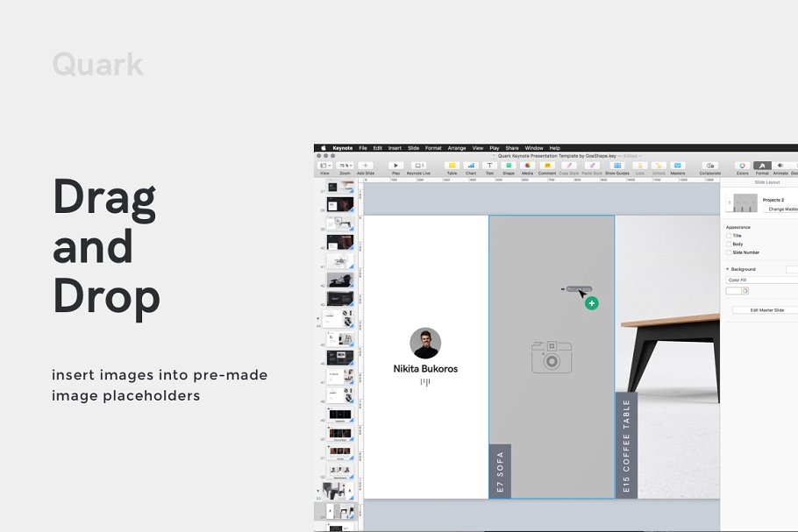Insert a Table from the toolbar
Viewport: 798px width, 532px height.
452,165
